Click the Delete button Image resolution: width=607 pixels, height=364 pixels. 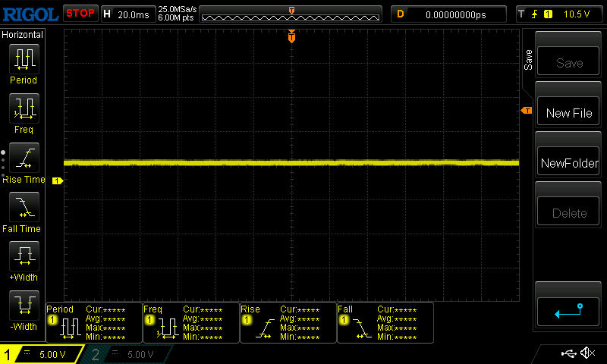pos(568,212)
